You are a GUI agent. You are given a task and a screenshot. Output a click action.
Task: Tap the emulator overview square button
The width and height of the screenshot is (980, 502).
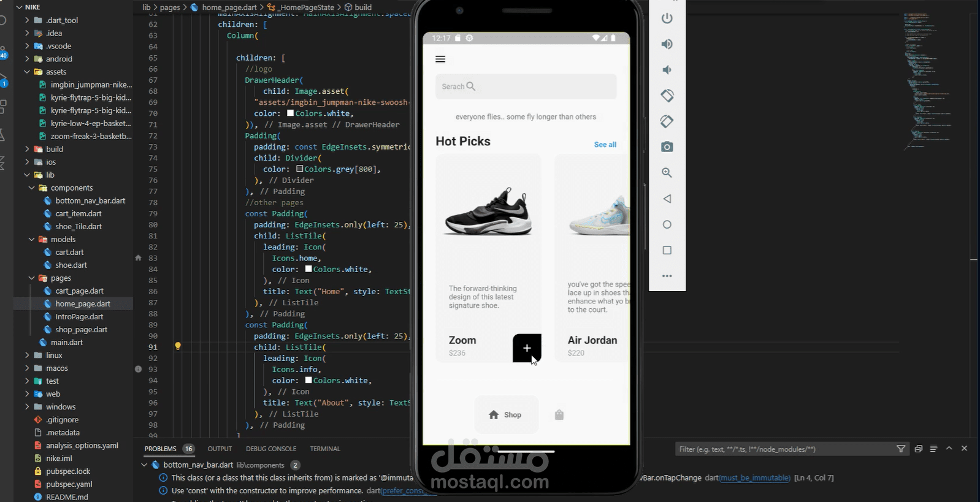(x=667, y=250)
